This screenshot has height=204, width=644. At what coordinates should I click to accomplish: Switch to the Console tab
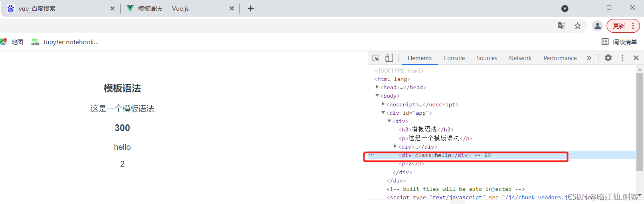pos(454,58)
